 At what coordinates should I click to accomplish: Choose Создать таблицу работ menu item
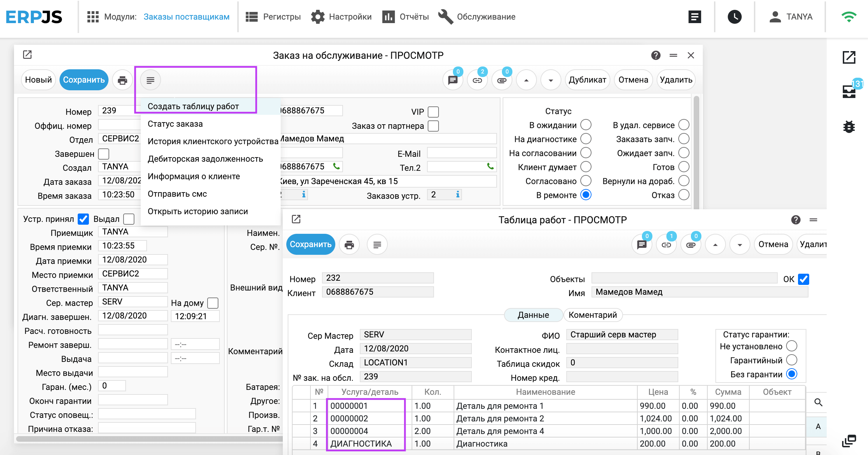click(193, 106)
